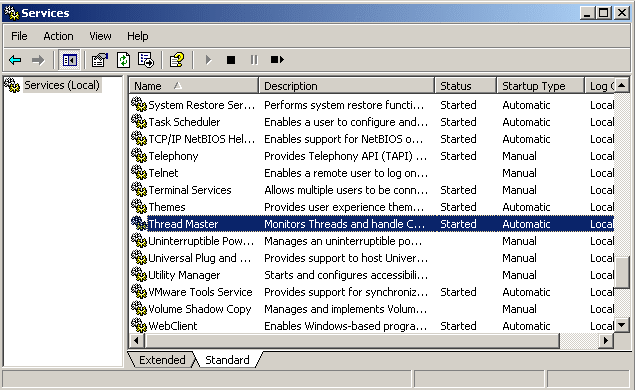Click gear icon beside Universal Plug and Play
Image resolution: width=635 pixels, height=390 pixels.
[x=139, y=258]
